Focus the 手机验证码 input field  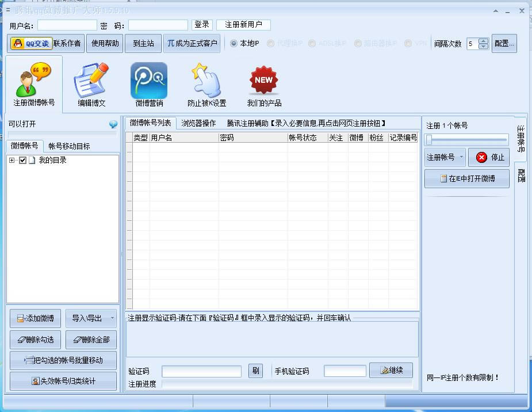tap(345, 371)
